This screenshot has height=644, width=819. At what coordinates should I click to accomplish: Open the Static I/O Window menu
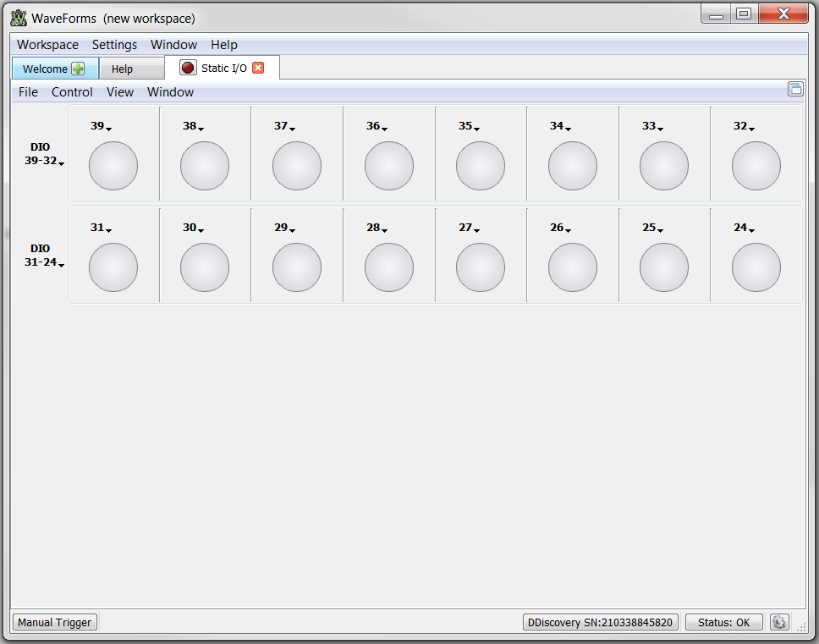point(170,92)
